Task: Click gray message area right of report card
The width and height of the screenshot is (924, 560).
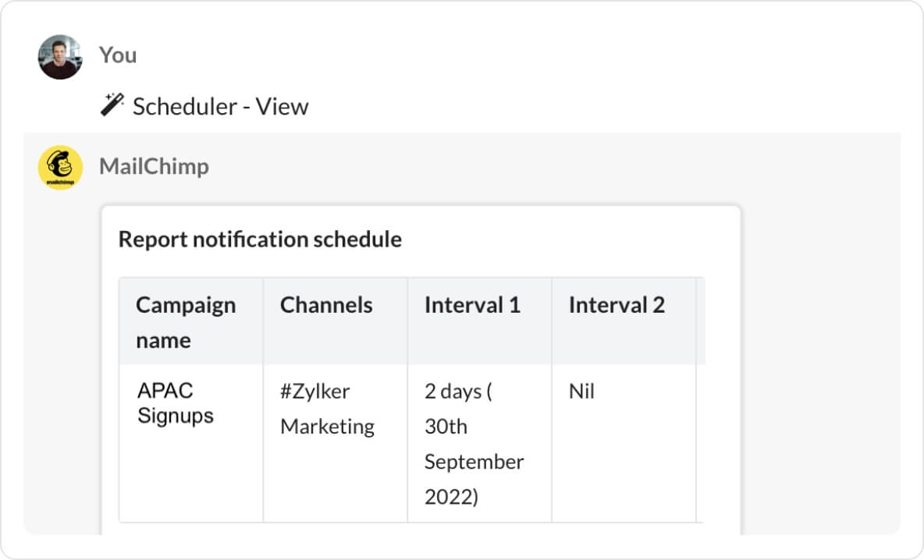Action: tap(819, 351)
